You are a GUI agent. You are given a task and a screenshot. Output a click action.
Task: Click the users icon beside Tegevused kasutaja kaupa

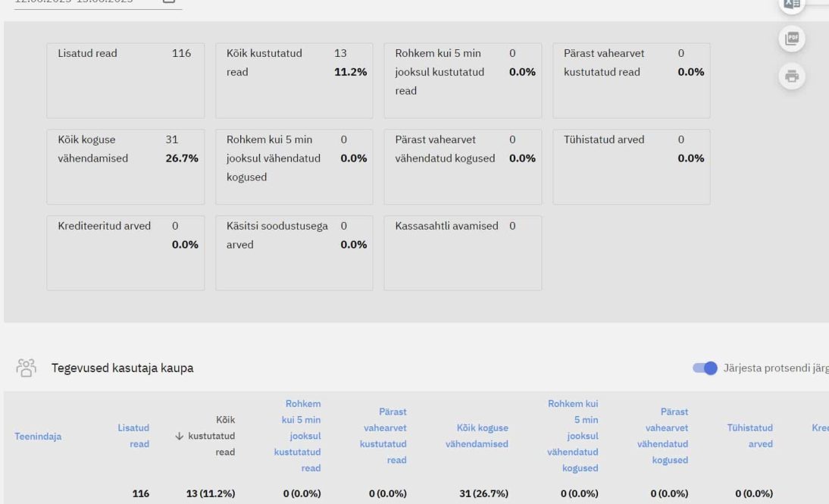point(27,368)
